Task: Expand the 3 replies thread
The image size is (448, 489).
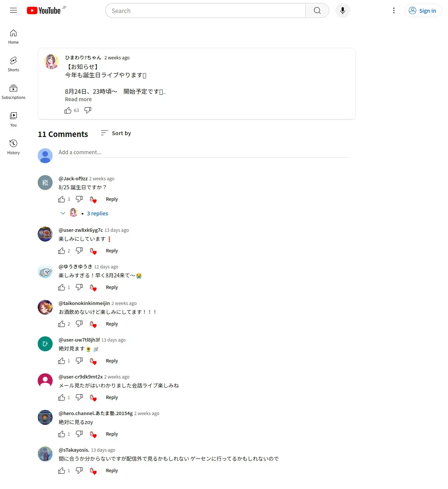Action: pyautogui.click(x=97, y=214)
